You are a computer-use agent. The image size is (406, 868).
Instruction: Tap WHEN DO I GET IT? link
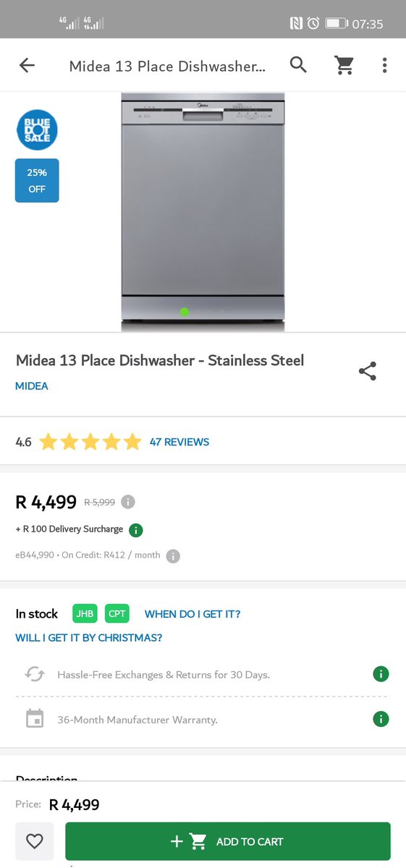point(193,614)
